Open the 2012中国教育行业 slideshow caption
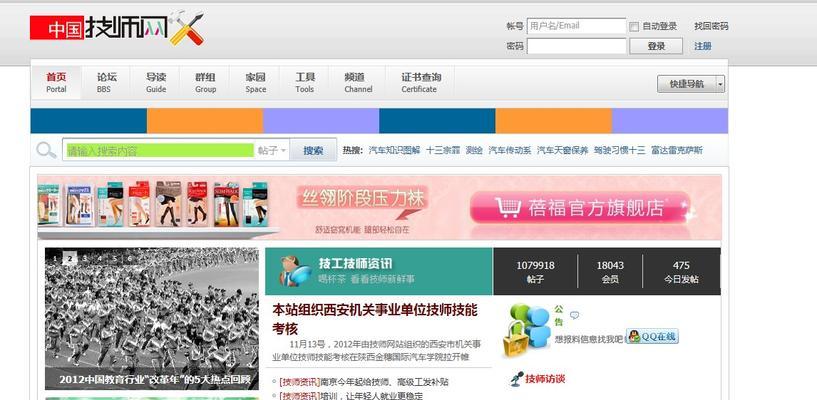Image resolution: width=817 pixels, height=400 pixels. [x=155, y=380]
